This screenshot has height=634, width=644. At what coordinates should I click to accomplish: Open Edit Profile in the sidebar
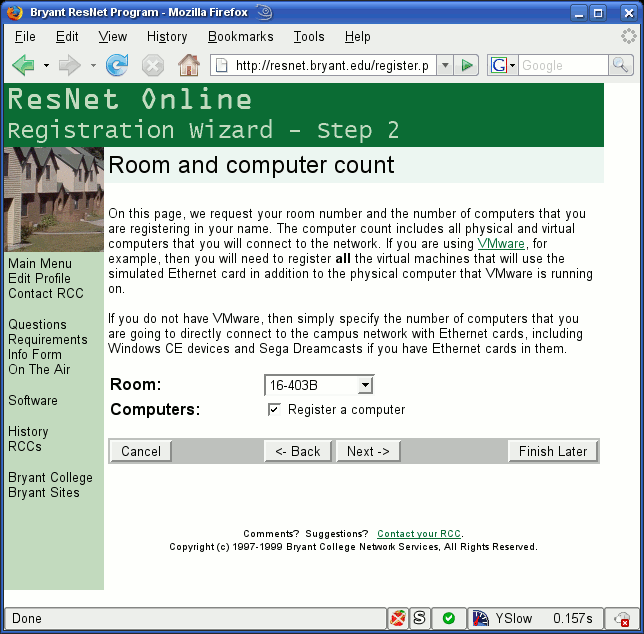click(x=39, y=278)
